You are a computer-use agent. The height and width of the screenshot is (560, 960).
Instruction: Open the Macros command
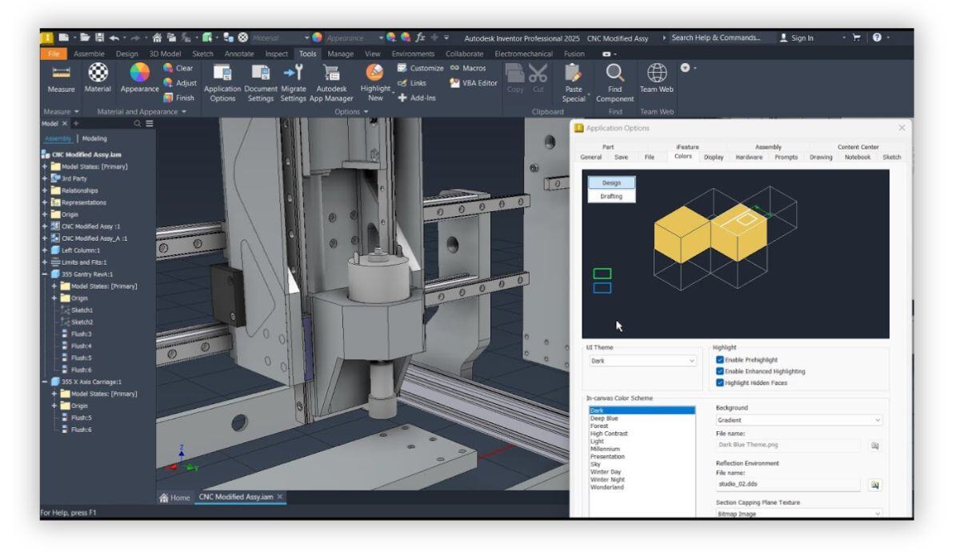[468, 69]
